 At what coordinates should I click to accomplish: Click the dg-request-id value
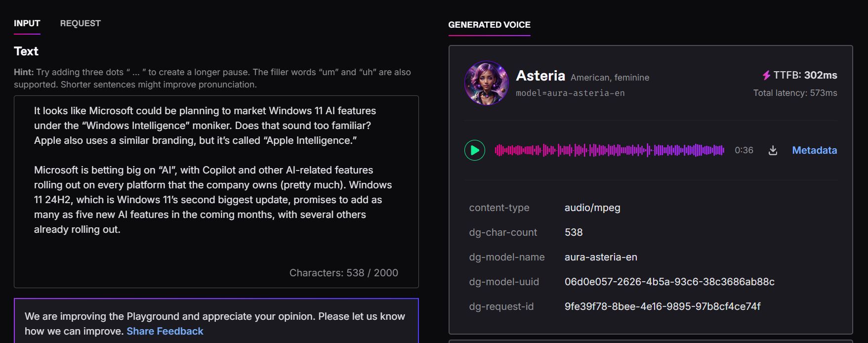tap(662, 306)
